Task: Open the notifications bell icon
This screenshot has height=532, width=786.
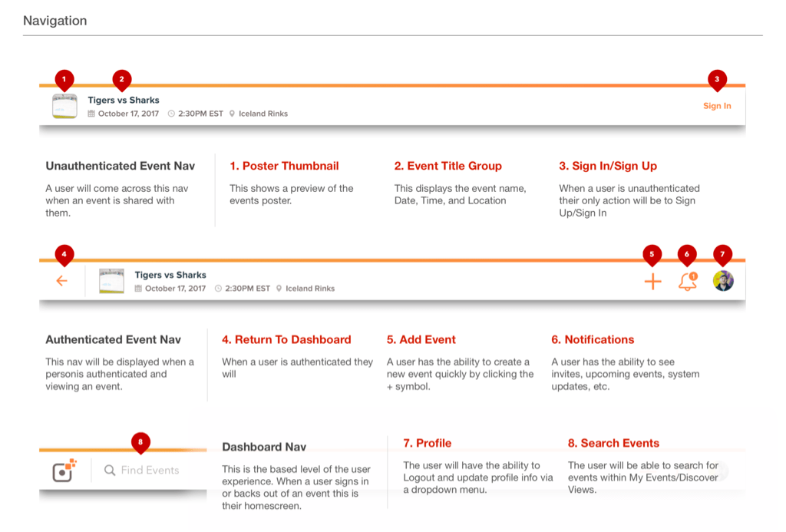Action: pyautogui.click(x=688, y=282)
